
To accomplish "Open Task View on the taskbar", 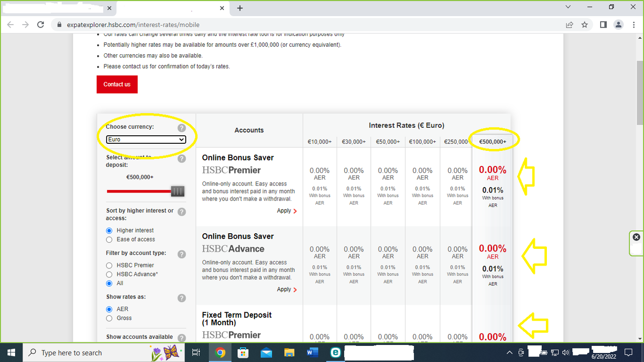I will coord(196,352).
